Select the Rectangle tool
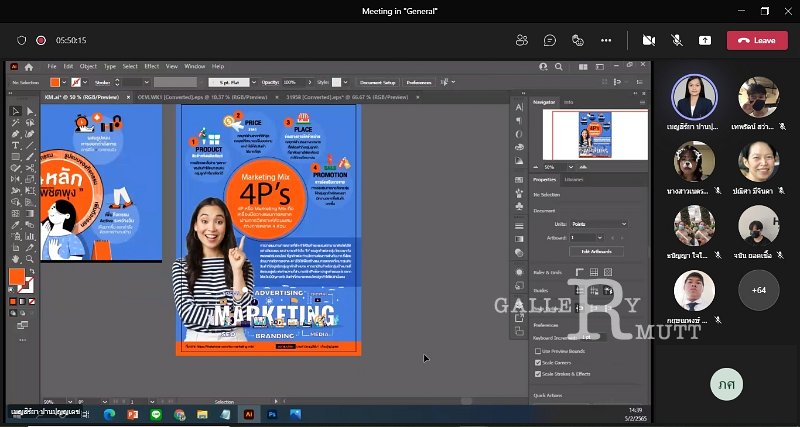Image resolution: width=800 pixels, height=427 pixels. pyautogui.click(x=15, y=157)
